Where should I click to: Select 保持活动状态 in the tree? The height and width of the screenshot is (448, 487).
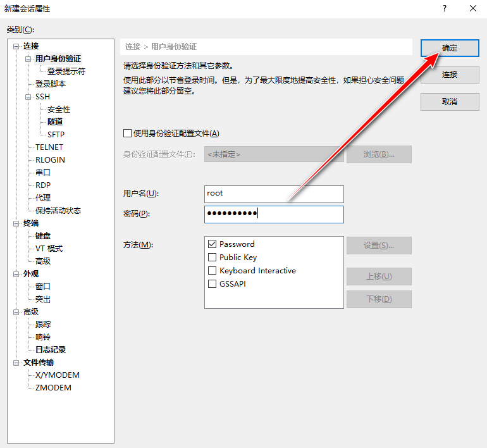pos(58,211)
